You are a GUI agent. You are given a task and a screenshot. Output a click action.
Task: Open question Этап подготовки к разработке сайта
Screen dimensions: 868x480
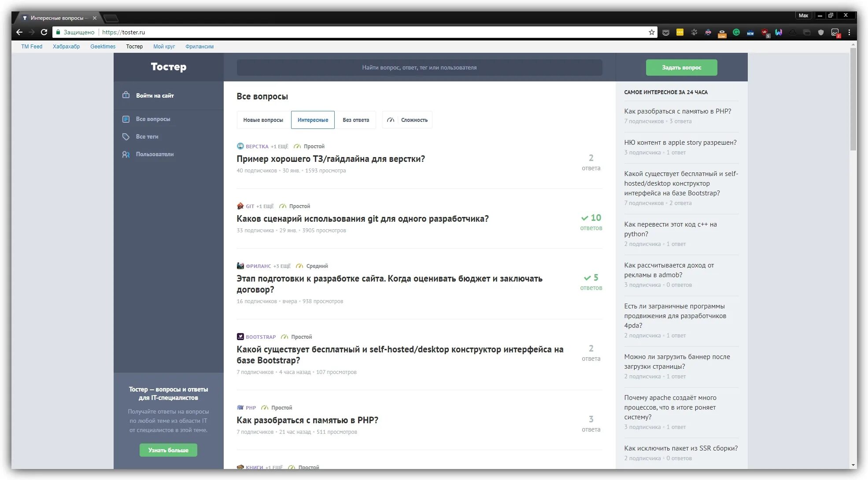click(x=389, y=284)
